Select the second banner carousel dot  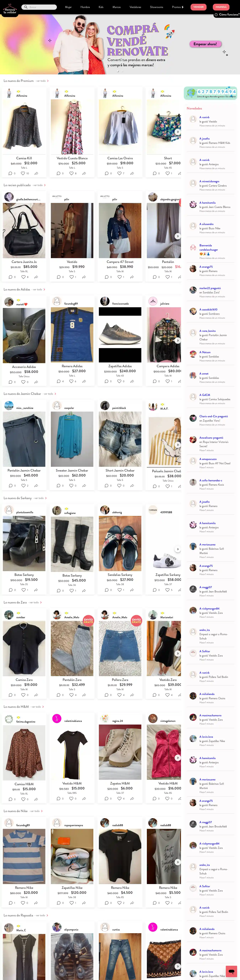122,71
